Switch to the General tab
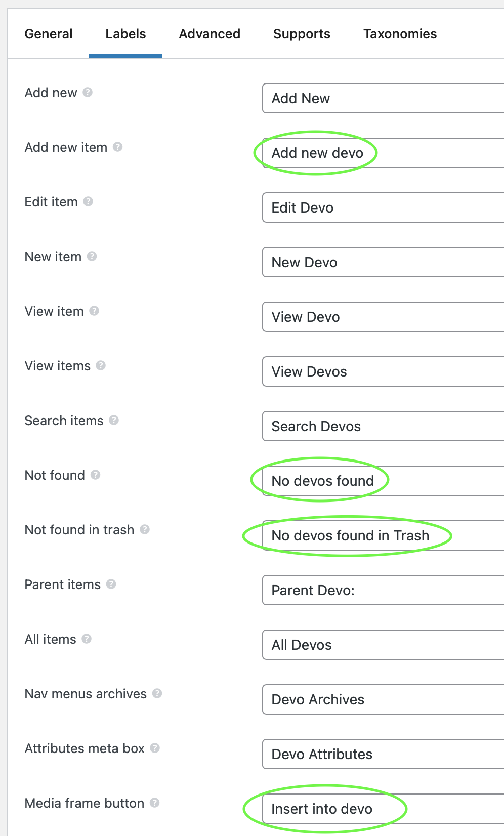The height and width of the screenshot is (836, 504). (x=49, y=34)
